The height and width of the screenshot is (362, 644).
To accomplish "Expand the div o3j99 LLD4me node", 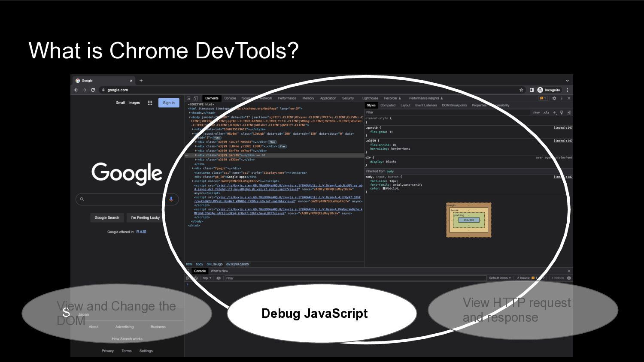I will [x=196, y=146].
